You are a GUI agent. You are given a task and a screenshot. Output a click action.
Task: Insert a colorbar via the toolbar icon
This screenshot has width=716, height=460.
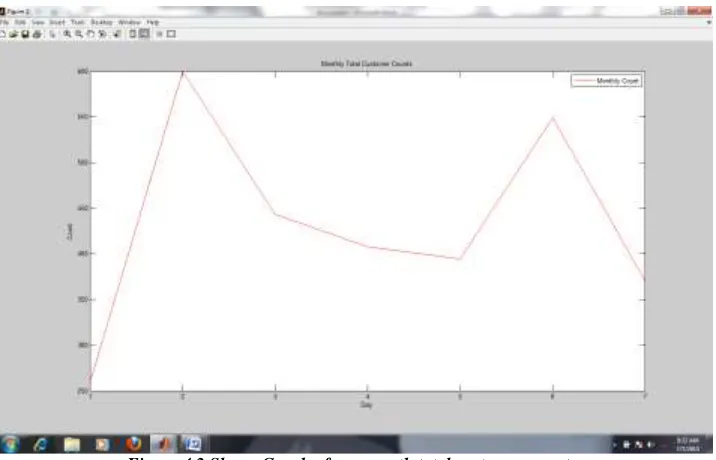click(132, 34)
